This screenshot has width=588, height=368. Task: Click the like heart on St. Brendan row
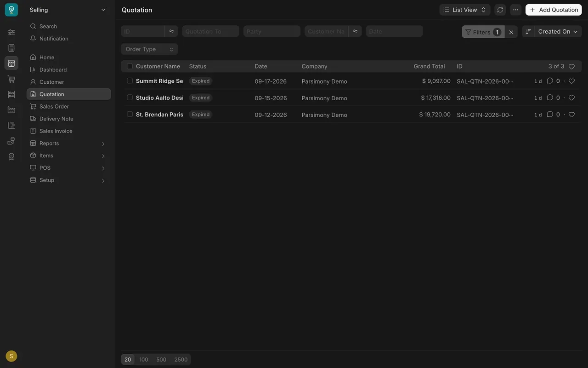click(x=571, y=115)
